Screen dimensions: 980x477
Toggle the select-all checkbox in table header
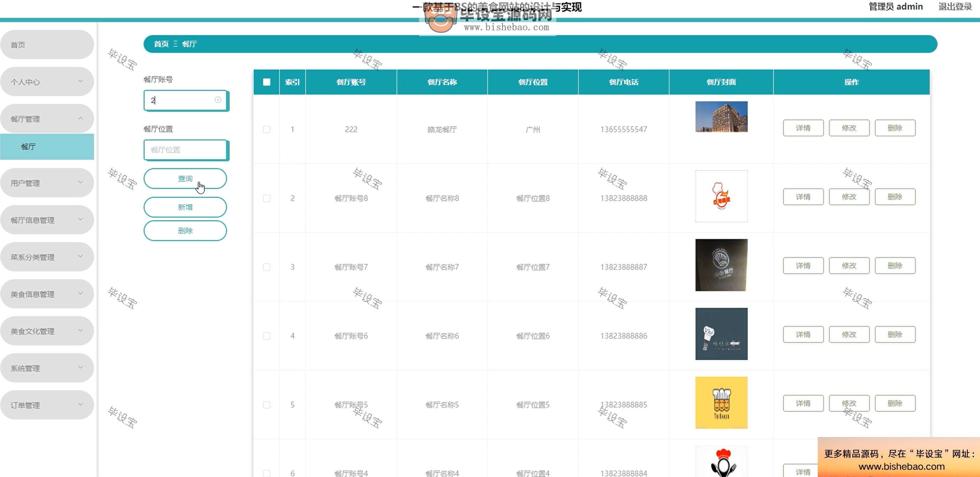click(266, 82)
